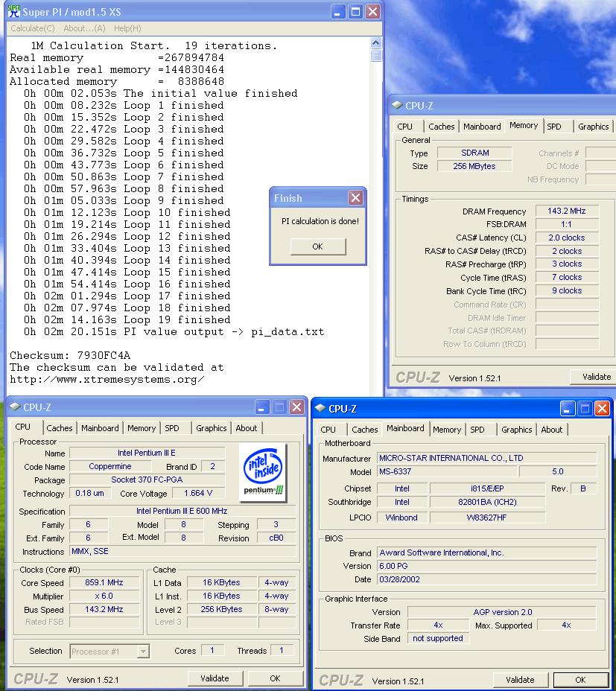
Task: Close the Finish dialog with X
Action: pos(355,197)
